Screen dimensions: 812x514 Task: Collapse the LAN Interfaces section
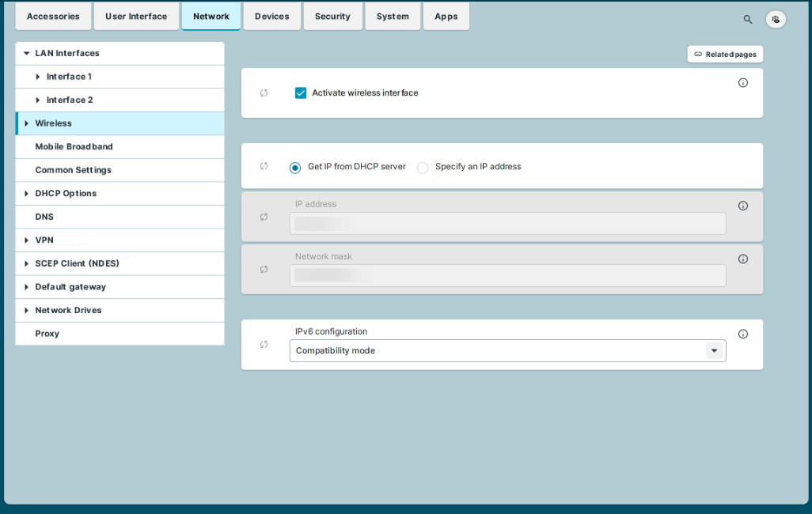tap(27, 54)
